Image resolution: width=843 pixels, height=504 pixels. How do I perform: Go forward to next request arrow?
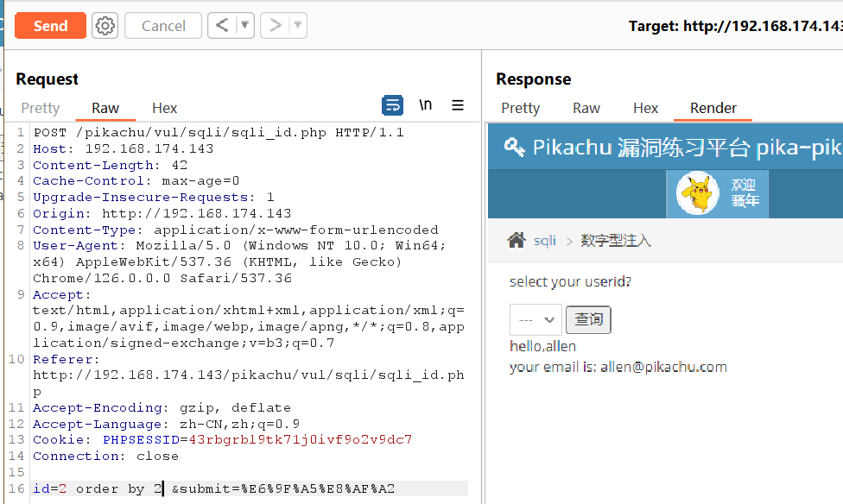275,25
